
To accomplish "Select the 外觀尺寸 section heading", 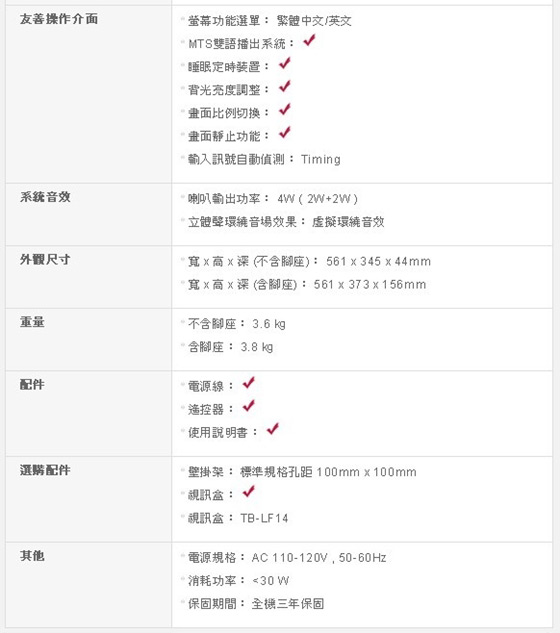I will pyautogui.click(x=45, y=260).
